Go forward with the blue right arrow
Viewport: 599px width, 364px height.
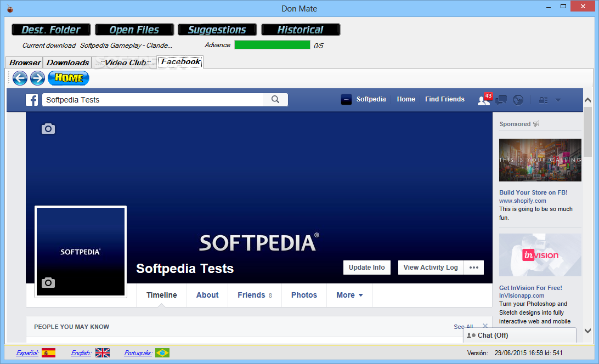[37, 78]
